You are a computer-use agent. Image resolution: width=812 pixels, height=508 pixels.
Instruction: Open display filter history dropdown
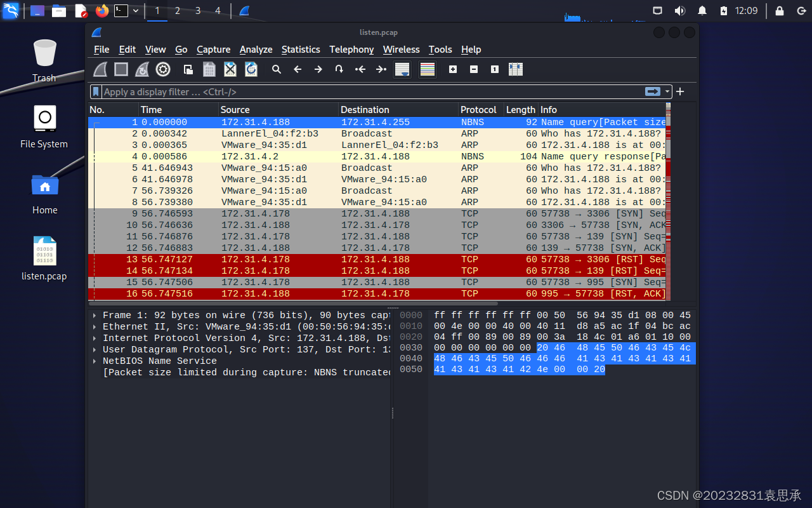[667, 92]
